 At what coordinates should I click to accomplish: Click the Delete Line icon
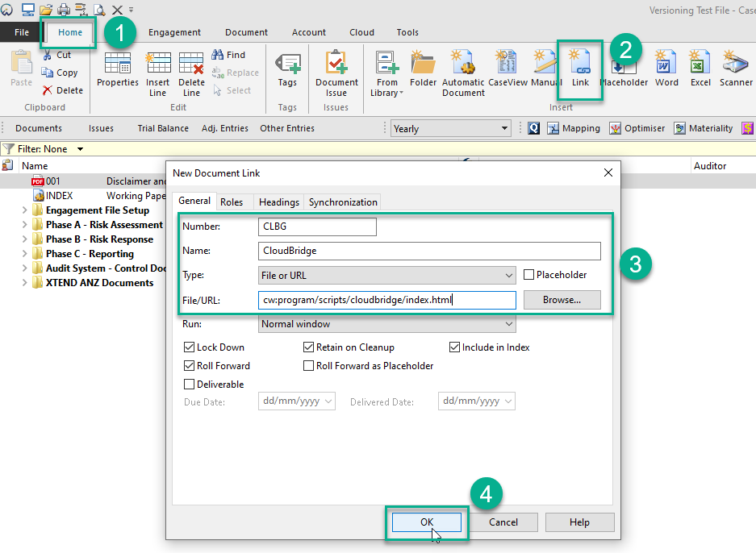[x=191, y=64]
